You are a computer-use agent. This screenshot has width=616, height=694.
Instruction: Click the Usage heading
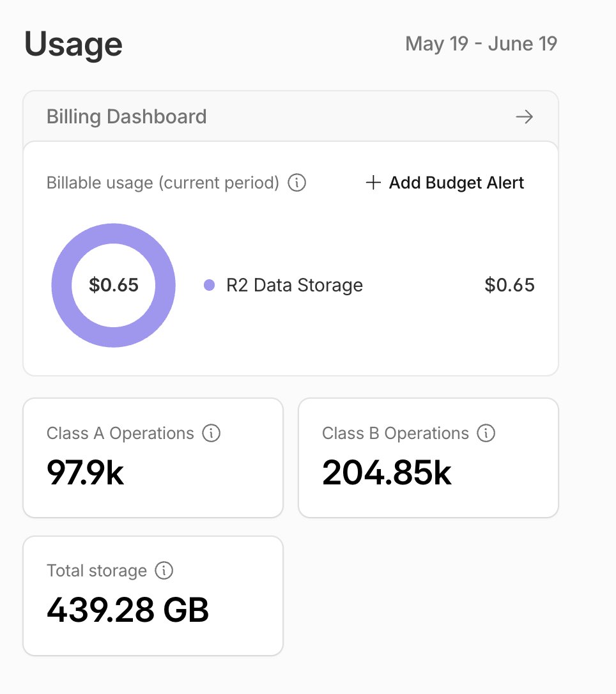click(x=73, y=44)
